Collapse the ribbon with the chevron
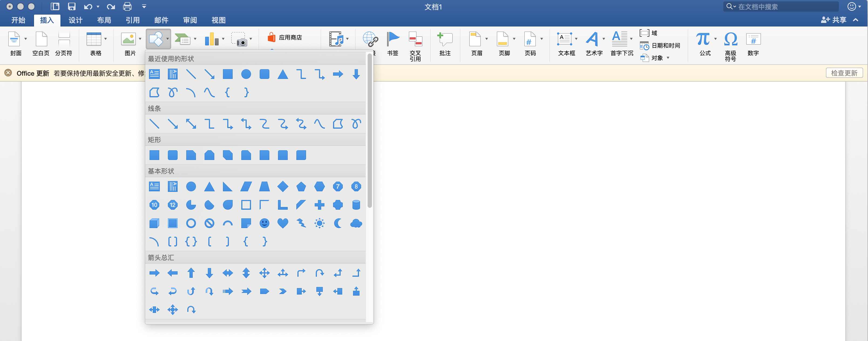This screenshot has width=868, height=341. [x=856, y=20]
